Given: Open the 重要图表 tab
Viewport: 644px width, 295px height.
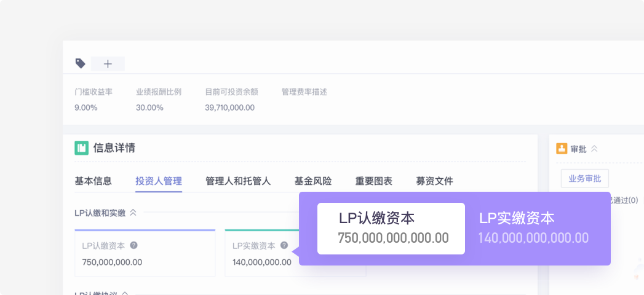Looking at the screenshot, I should pyautogui.click(x=374, y=181).
